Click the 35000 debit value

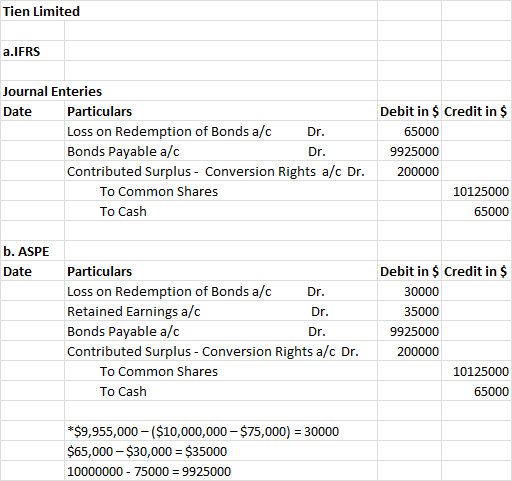pyautogui.click(x=409, y=311)
